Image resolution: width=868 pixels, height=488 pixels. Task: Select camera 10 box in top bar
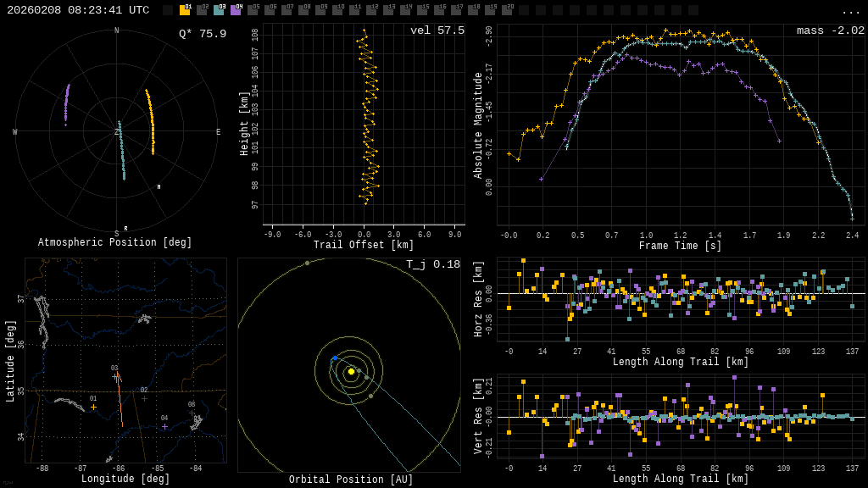(337, 10)
